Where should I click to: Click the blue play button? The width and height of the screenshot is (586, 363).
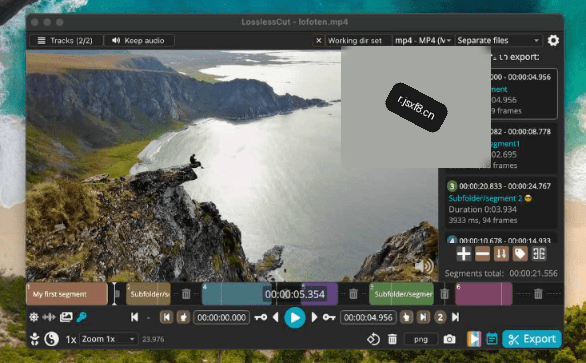294,317
